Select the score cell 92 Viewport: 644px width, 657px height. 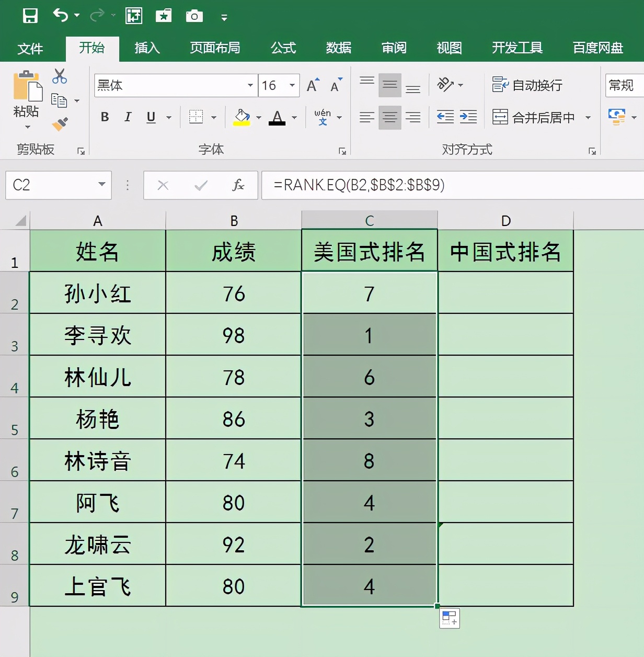234,544
